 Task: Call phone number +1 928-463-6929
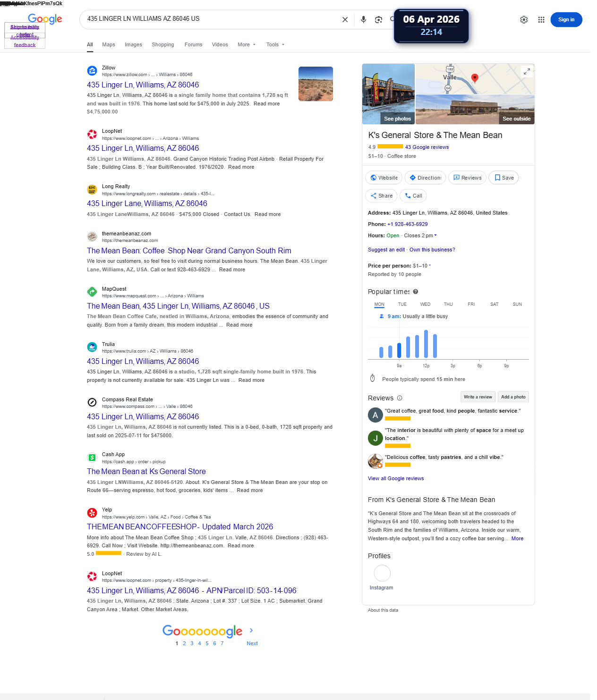pos(408,224)
